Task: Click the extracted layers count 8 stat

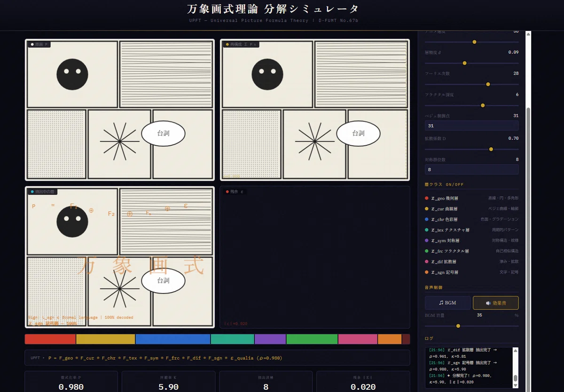Action: click(266, 387)
